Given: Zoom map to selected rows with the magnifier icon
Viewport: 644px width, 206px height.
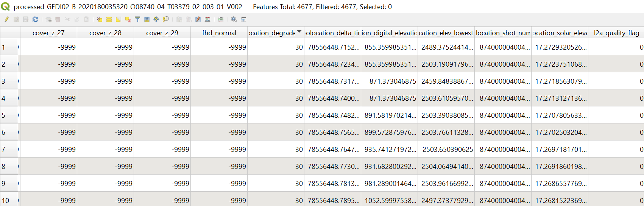Looking at the screenshot, I should click(x=165, y=19).
